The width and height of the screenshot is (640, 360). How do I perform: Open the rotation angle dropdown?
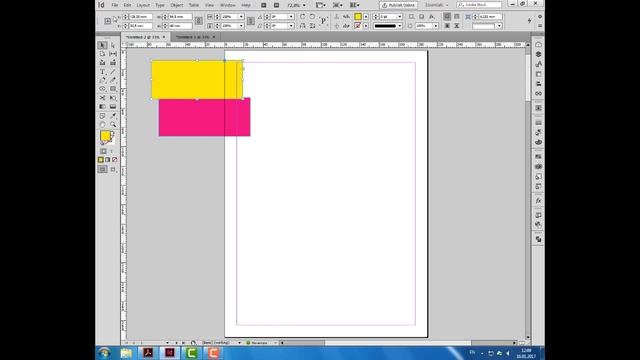291,16
